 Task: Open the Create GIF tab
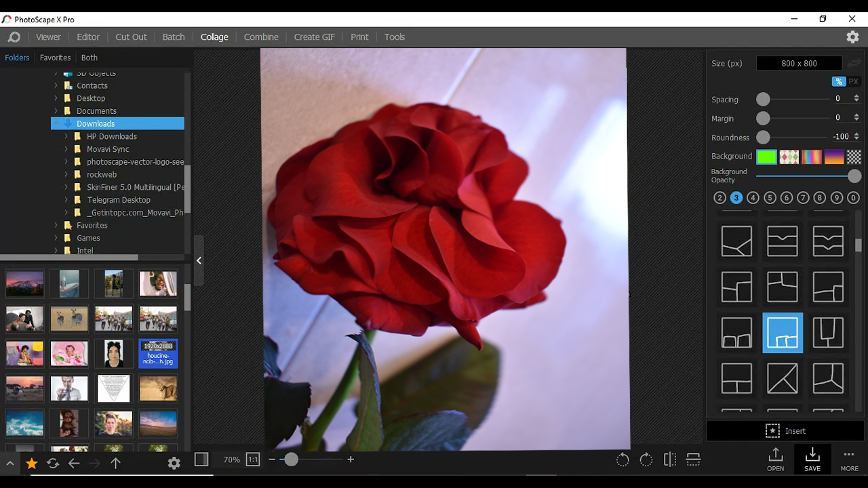click(315, 37)
